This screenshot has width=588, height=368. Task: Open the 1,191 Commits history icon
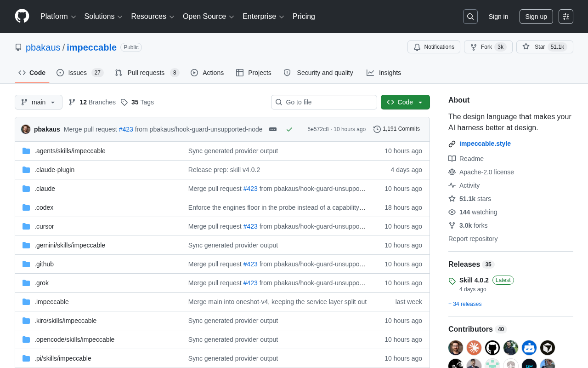(377, 129)
